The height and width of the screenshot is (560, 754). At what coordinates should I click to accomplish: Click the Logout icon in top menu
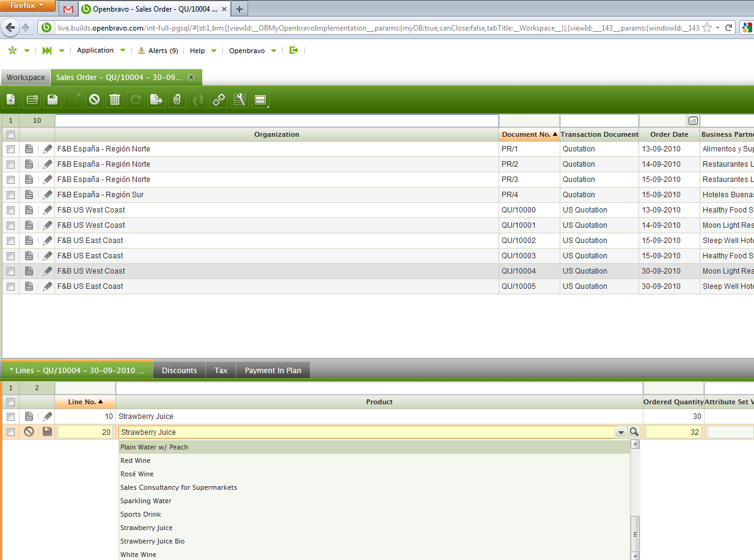pyautogui.click(x=294, y=50)
